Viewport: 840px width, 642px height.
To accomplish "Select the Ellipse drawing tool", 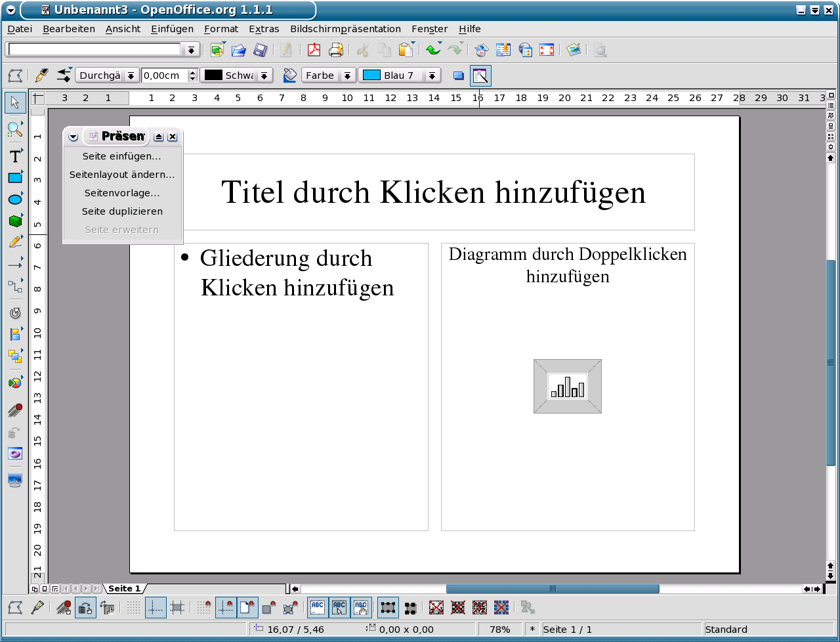I will point(15,200).
